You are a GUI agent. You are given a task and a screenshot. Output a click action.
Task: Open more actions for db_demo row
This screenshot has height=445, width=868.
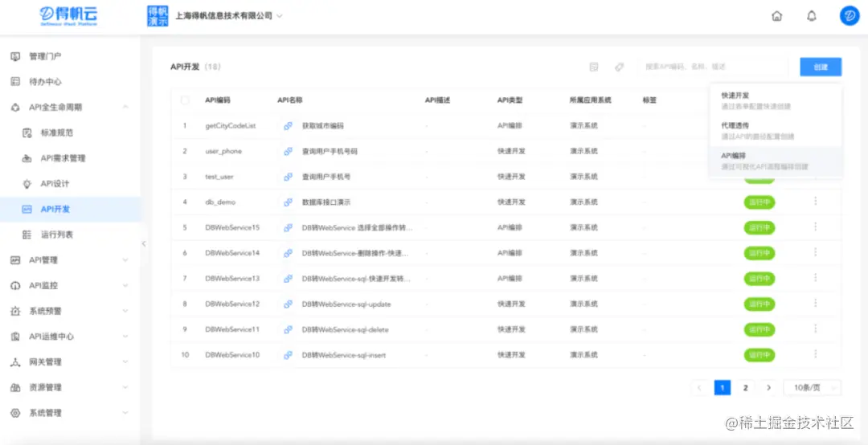click(x=816, y=202)
